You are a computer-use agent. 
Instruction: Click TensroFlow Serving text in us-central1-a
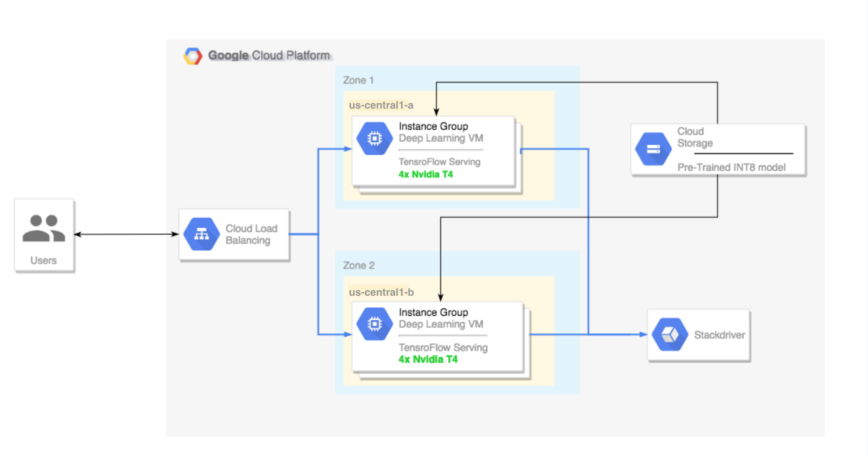tap(439, 162)
